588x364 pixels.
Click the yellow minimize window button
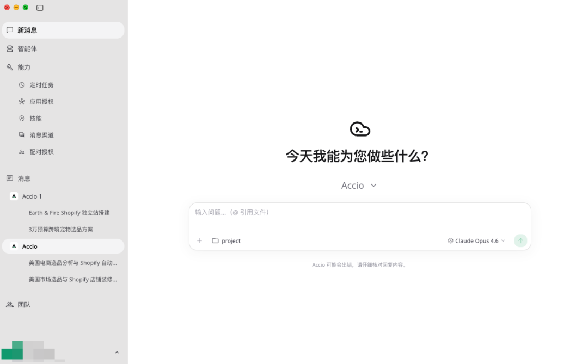point(16,8)
